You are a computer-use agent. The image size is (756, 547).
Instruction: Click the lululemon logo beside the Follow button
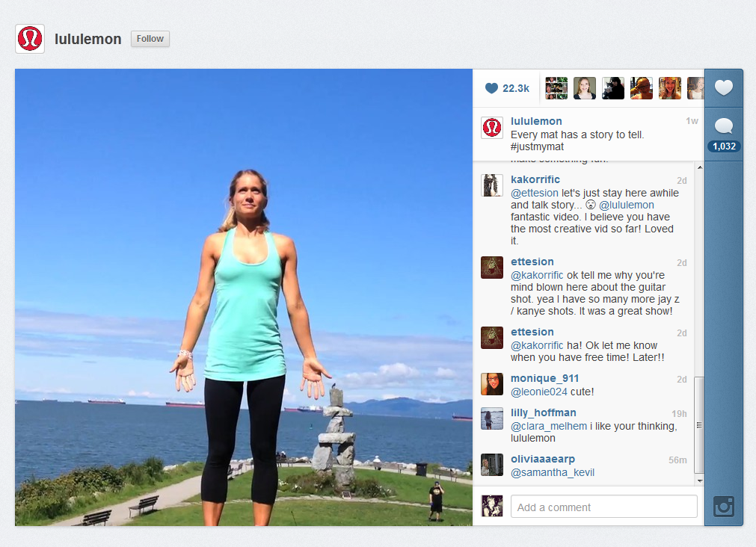(30, 39)
